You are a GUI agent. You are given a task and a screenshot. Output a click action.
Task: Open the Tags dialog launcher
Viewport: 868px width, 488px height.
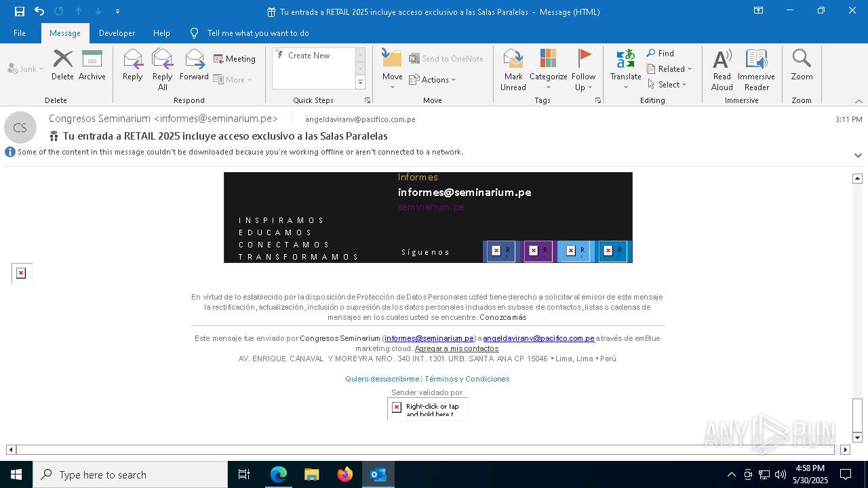click(598, 100)
